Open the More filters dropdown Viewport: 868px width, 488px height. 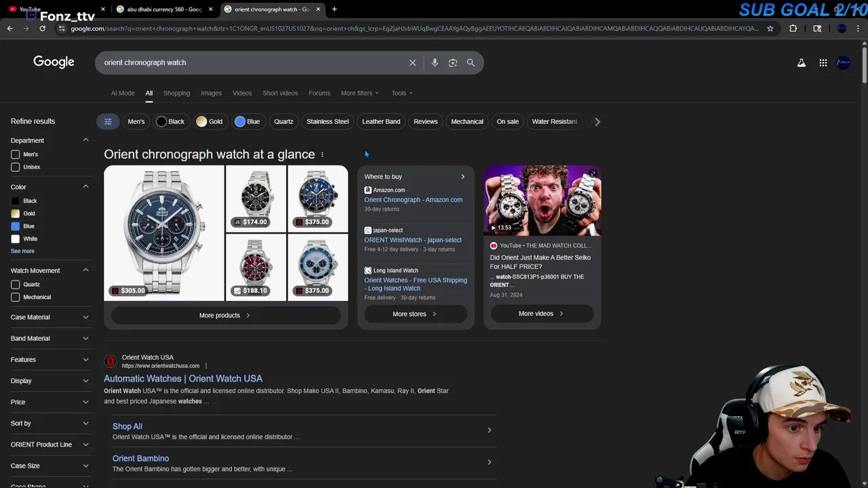tap(359, 93)
